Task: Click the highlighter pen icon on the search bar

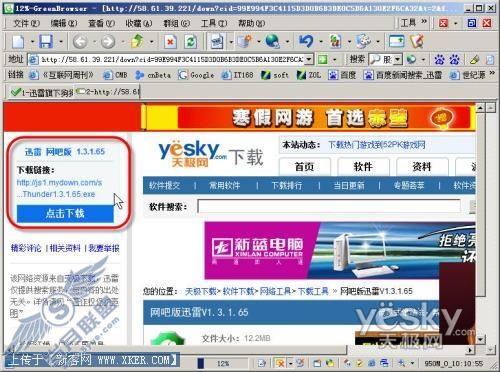Action: 474,60
